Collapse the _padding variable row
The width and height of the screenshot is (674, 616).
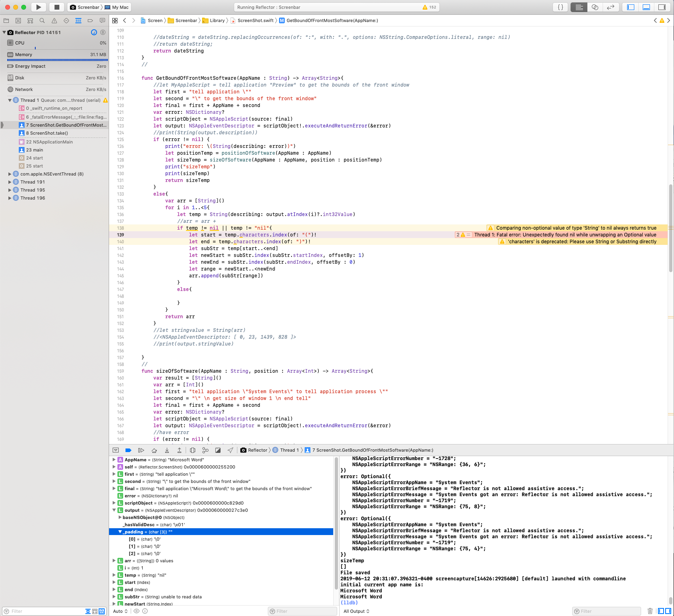pyautogui.click(x=120, y=532)
